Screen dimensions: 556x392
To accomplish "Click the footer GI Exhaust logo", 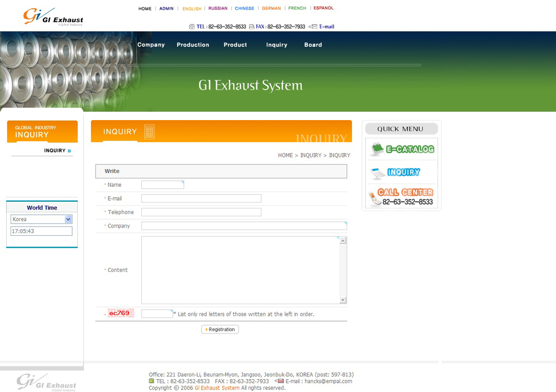I will 46,383.
